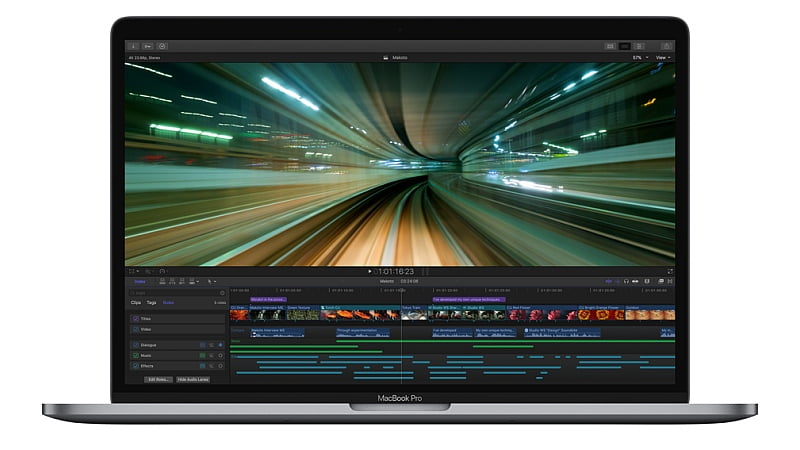The width and height of the screenshot is (800, 450).
Task: Click the Music role lane icon
Action: 202,355
